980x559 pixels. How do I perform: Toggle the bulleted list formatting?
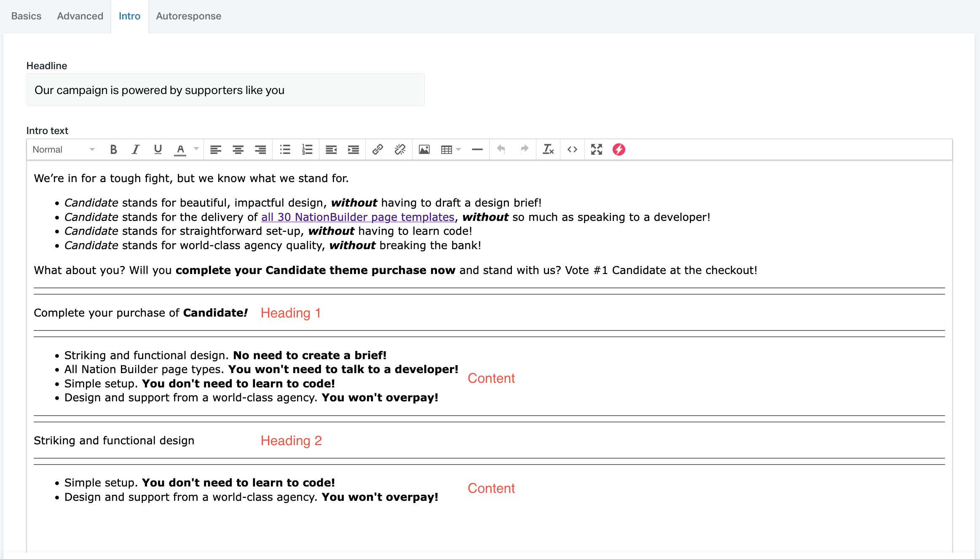coord(285,149)
